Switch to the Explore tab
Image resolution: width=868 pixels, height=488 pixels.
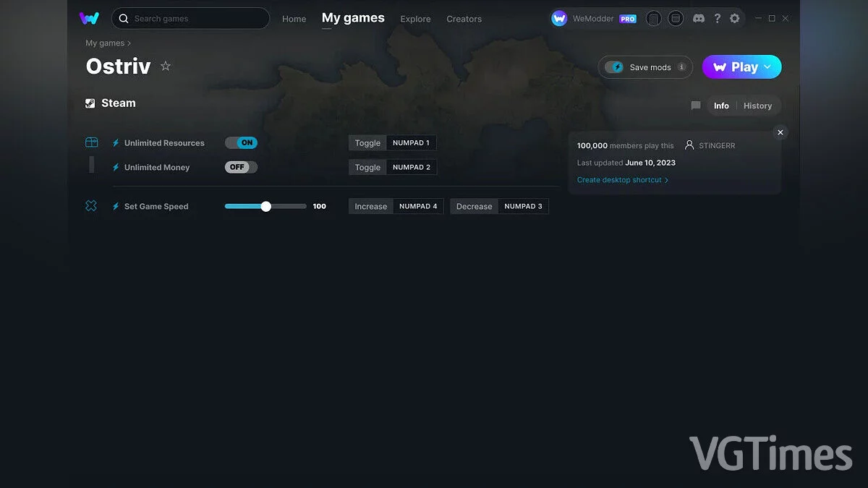(x=415, y=19)
